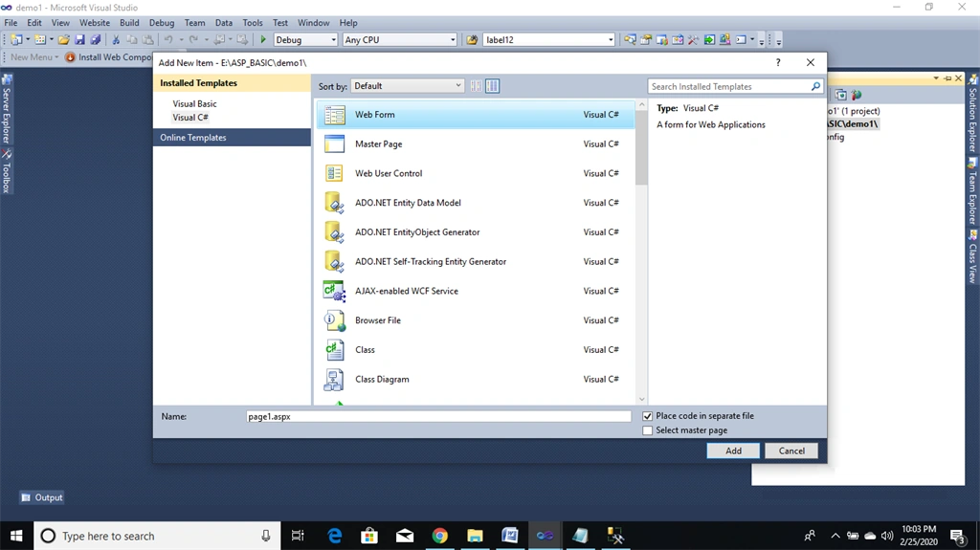The height and width of the screenshot is (550, 980).
Task: Click ASP.NET Configuration icon in Solution Explorer
Action: [857, 95]
